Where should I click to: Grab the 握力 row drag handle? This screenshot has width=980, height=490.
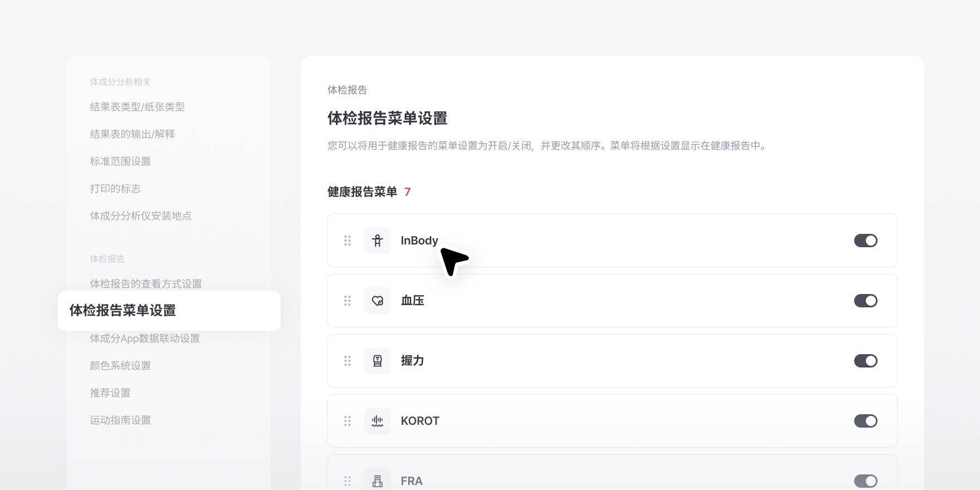347,361
